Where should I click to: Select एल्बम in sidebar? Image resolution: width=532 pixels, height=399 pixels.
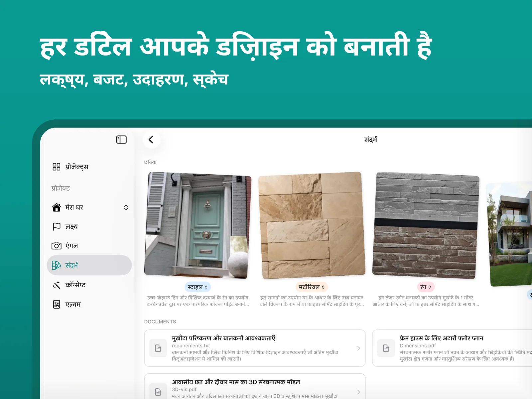tap(89, 304)
